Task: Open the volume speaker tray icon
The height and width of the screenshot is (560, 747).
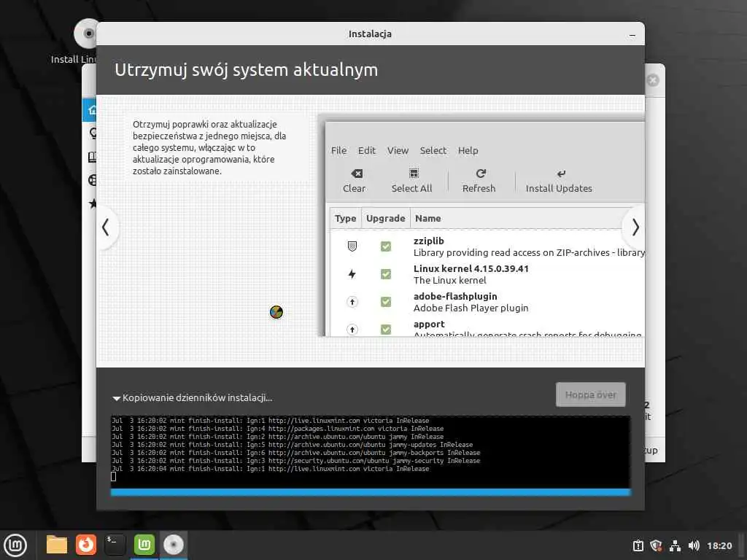Action: 694,545
